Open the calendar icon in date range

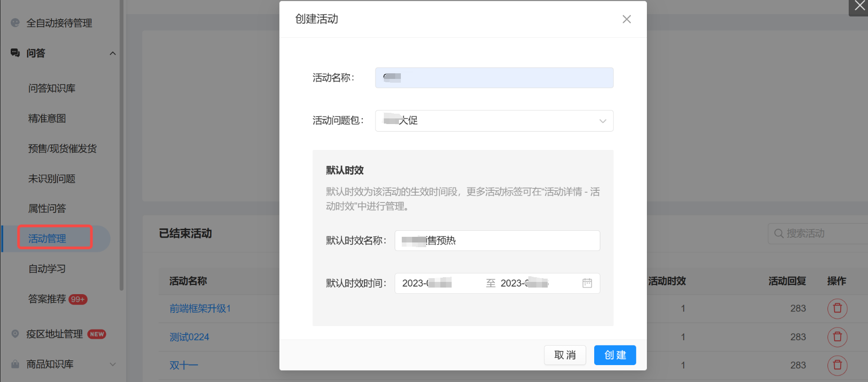click(587, 283)
